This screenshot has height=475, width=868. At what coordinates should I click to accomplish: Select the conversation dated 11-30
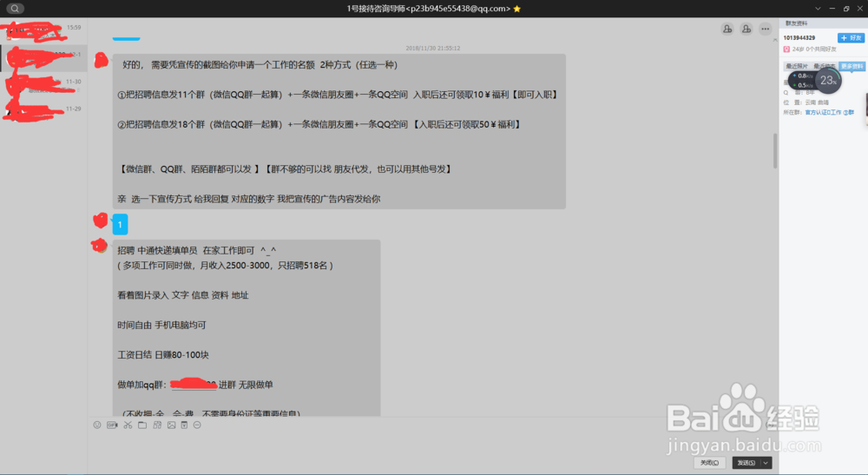[43, 85]
